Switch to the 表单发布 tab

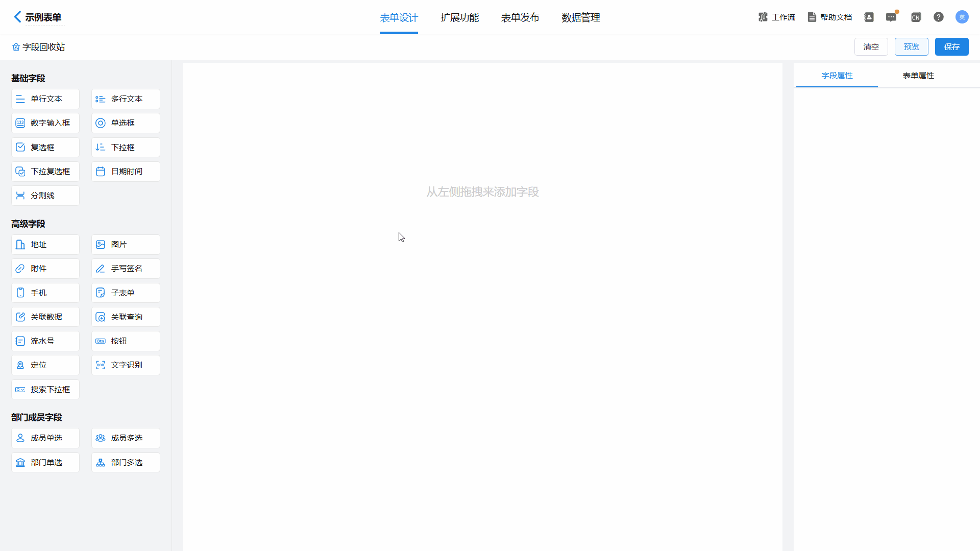click(x=520, y=18)
